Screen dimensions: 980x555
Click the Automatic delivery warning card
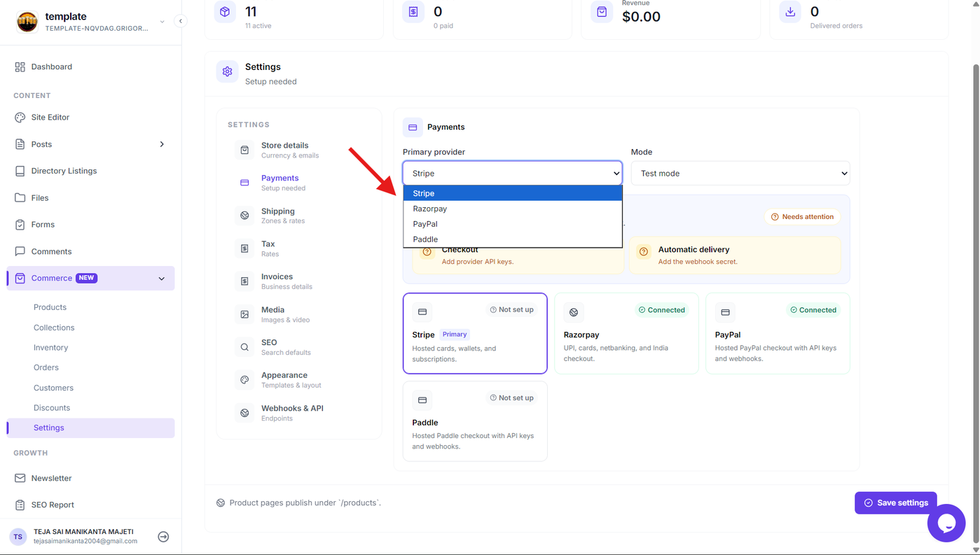tap(735, 255)
